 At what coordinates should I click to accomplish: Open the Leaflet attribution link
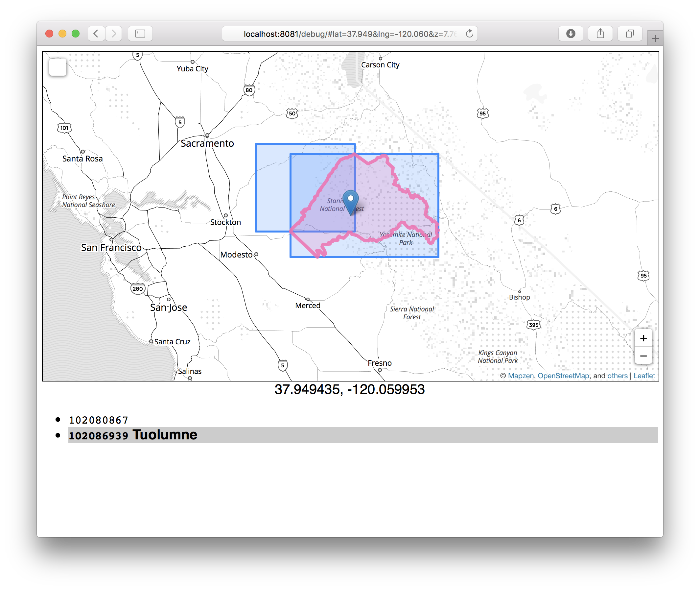(x=644, y=376)
